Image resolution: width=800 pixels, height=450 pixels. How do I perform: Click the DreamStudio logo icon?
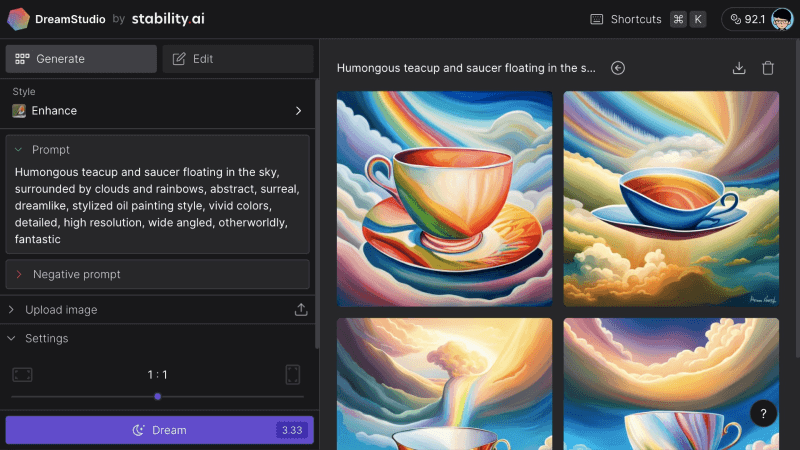click(19, 19)
